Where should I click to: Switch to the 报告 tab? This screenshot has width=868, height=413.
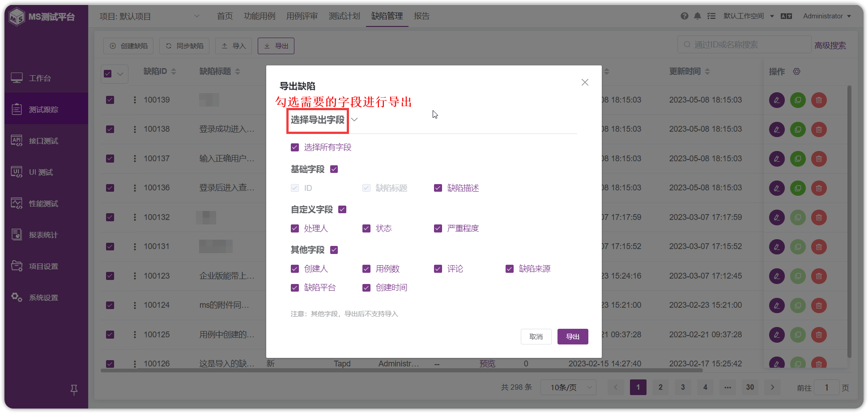click(x=421, y=16)
